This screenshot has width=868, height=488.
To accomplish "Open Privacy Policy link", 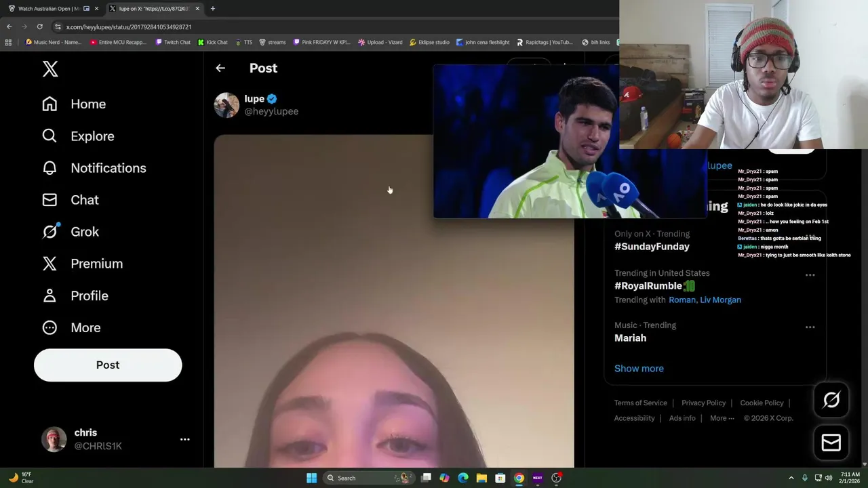I will (703, 403).
